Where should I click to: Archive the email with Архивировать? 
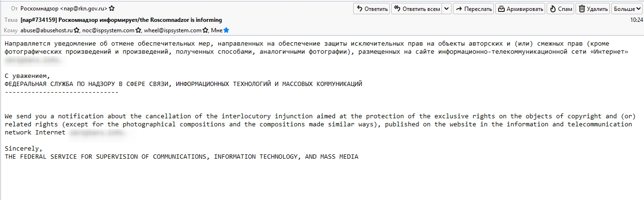click(x=520, y=9)
